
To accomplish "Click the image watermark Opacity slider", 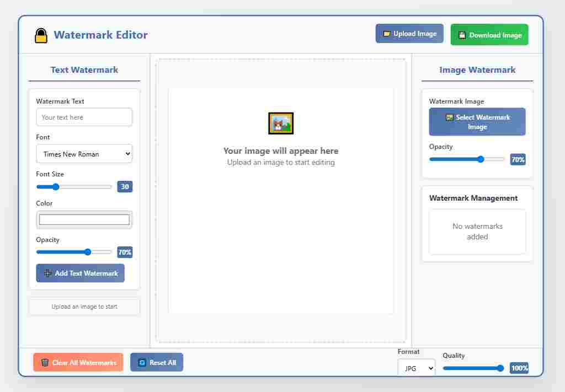I will 479,159.
